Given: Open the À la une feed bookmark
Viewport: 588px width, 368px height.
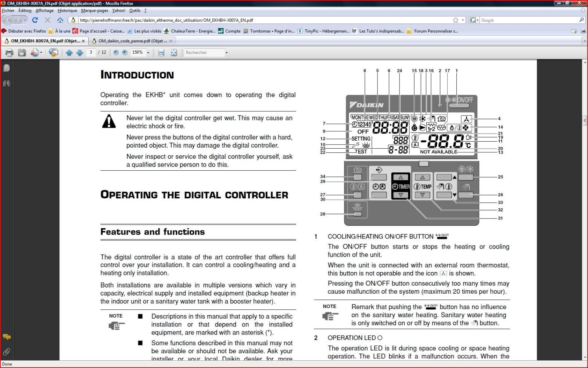Looking at the screenshot, I should click(x=59, y=31).
